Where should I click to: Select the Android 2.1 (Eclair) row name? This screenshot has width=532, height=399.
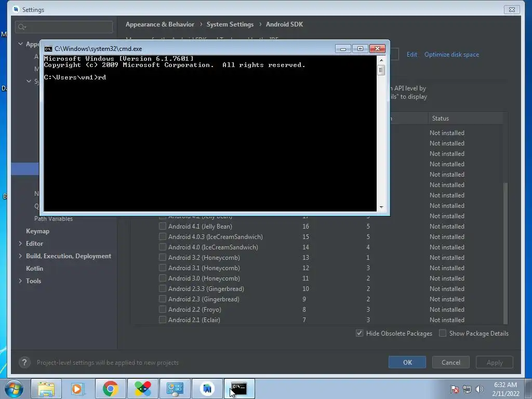coord(194,320)
